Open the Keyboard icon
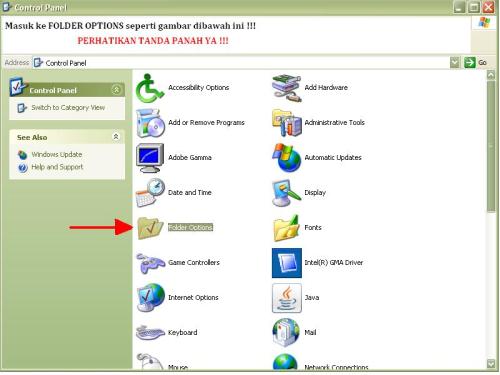Screen dimensions: 500x375 [x=150, y=332]
